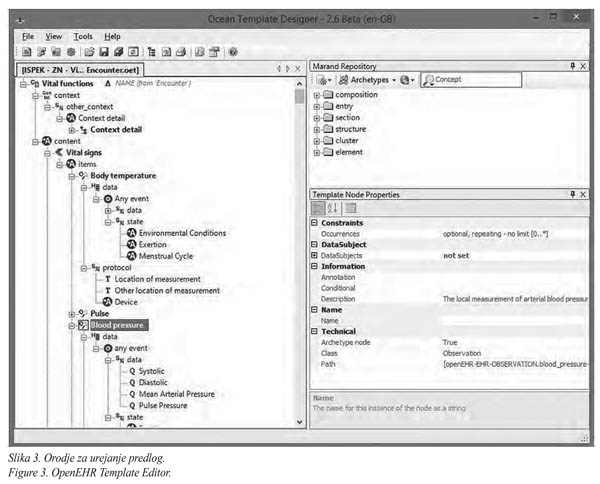This screenshot has width=600, height=484.
Task: Click the Q quantity icon beside Systolic
Action: pos(132,371)
